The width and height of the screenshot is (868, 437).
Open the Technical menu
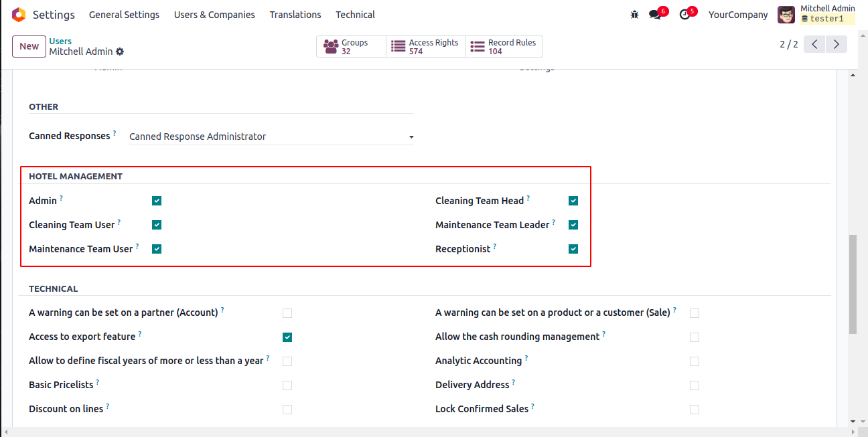point(355,15)
